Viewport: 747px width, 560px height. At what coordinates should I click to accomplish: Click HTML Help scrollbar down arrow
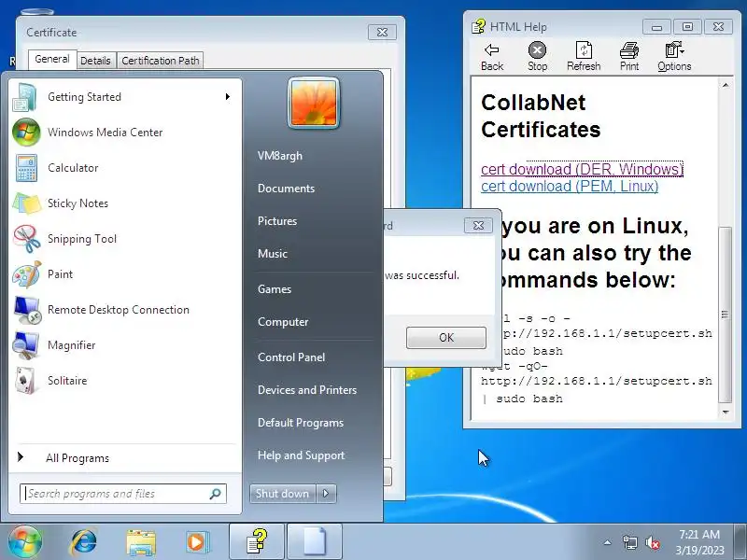pyautogui.click(x=726, y=412)
